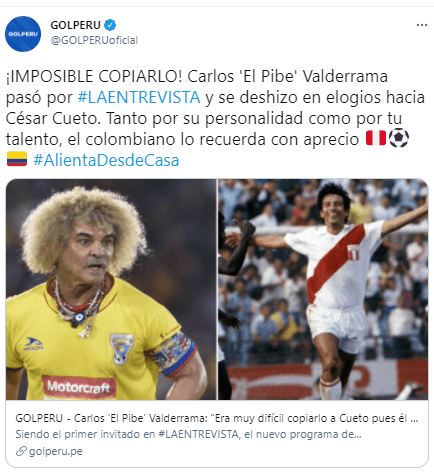The height and width of the screenshot is (474, 434).
Task: Click the captain armband in Valderrama photo
Action: click(174, 354)
